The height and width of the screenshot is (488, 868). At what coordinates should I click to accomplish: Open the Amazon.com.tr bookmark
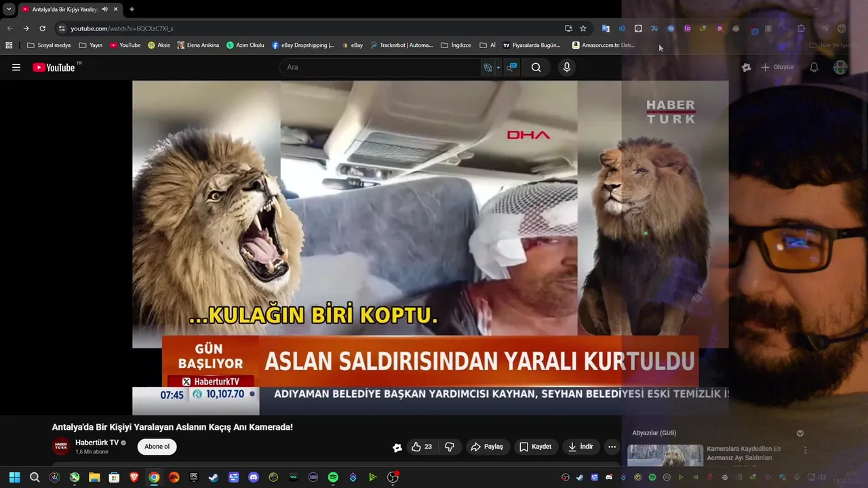[x=604, y=45]
